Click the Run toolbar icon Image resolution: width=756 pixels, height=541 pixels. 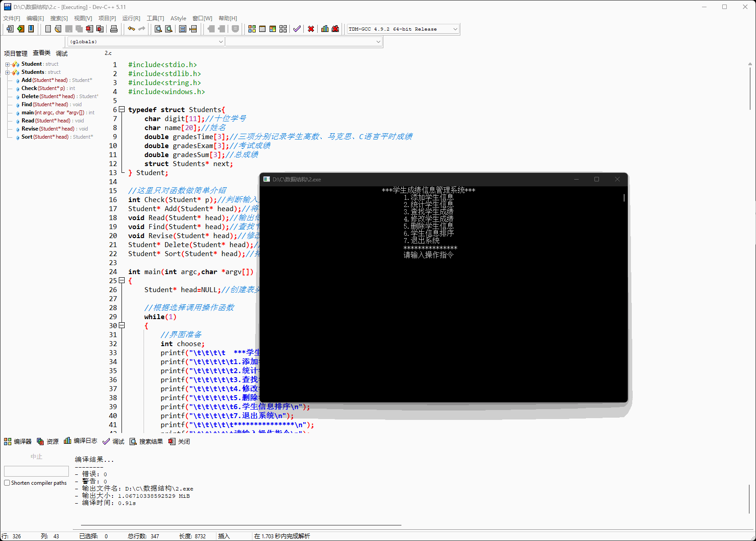coord(262,29)
